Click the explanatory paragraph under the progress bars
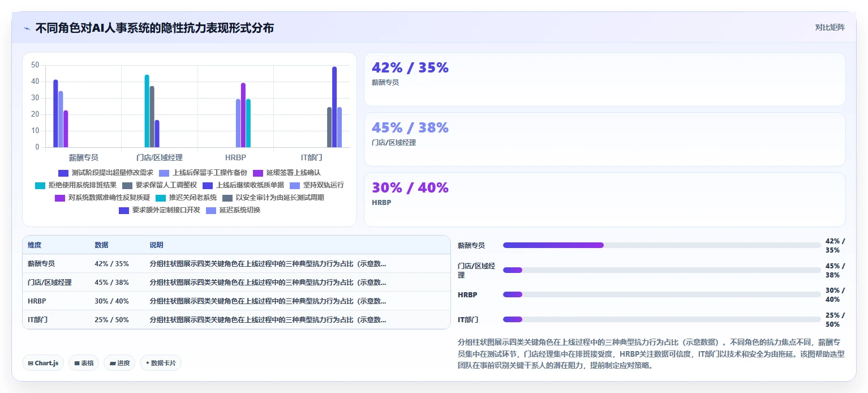Screen dimensions: 868x393 (x=651, y=354)
